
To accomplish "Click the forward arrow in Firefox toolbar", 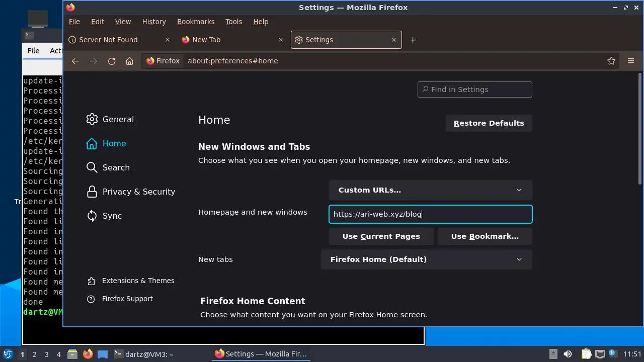I will (x=94, y=61).
